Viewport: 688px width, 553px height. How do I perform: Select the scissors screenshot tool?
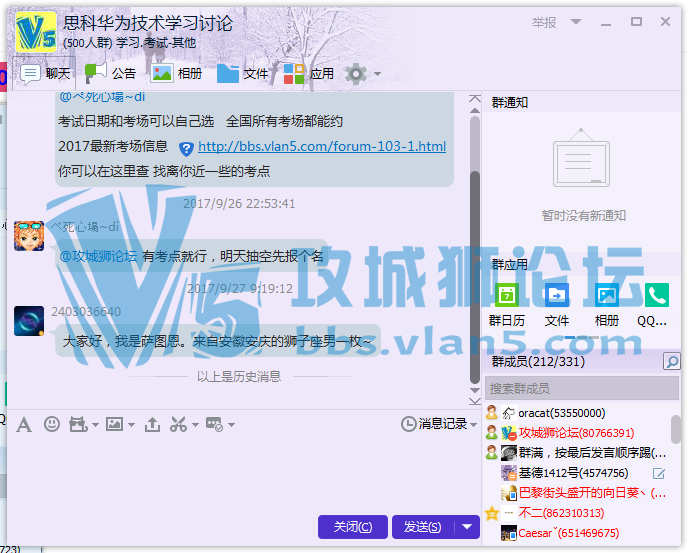point(179,424)
